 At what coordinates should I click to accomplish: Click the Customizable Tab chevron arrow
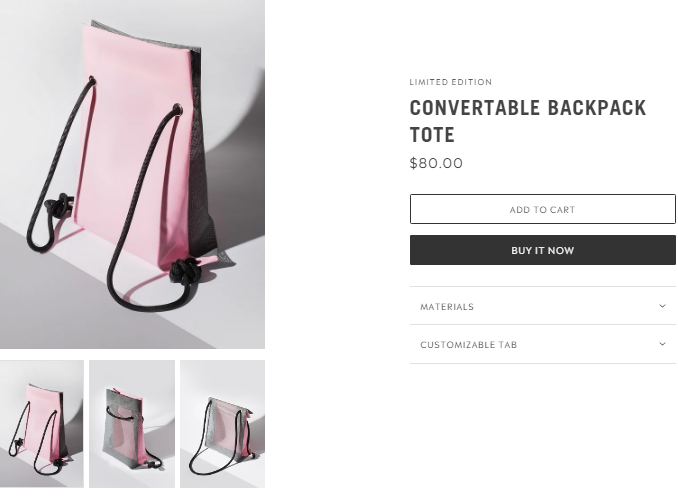[662, 344]
